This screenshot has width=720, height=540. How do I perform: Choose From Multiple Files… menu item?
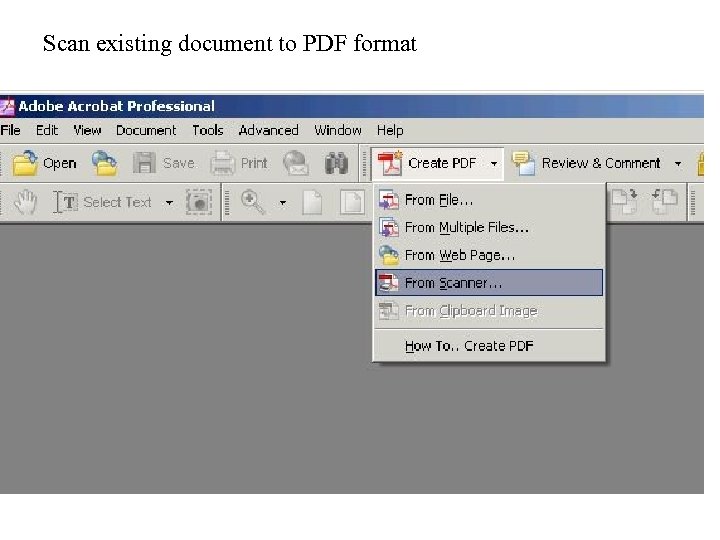tap(489, 227)
